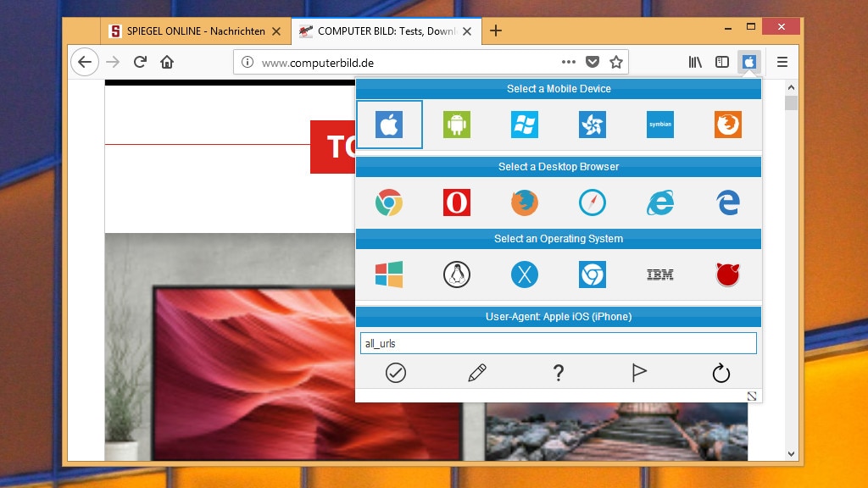Open the Firefox hamburger menu
The height and width of the screenshot is (488, 868).
tap(782, 61)
